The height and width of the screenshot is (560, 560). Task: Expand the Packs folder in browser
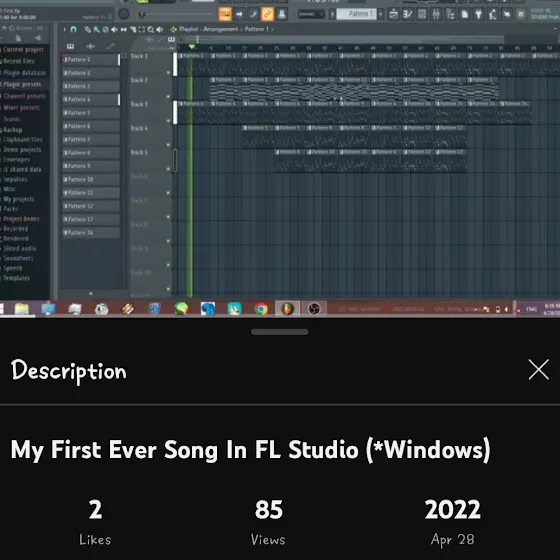pos(10,209)
